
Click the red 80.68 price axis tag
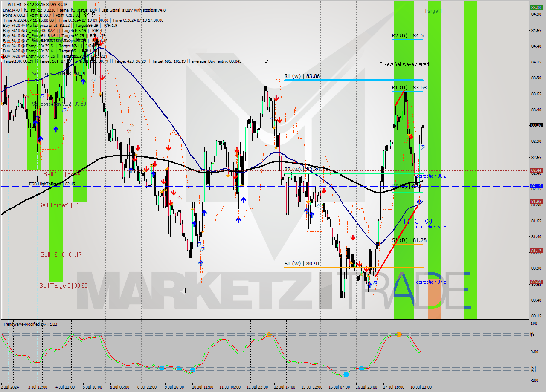point(536,282)
